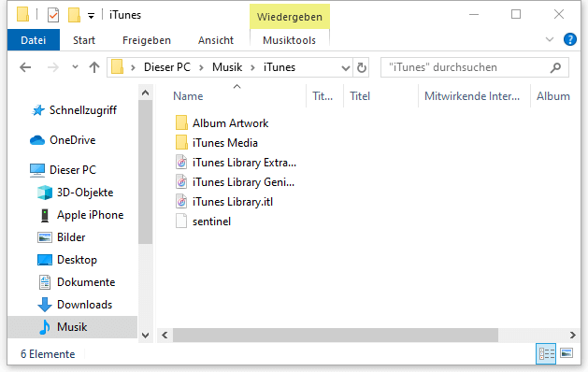This screenshot has width=588, height=372.
Task: Click the folder icon in title bar
Action: point(22,15)
